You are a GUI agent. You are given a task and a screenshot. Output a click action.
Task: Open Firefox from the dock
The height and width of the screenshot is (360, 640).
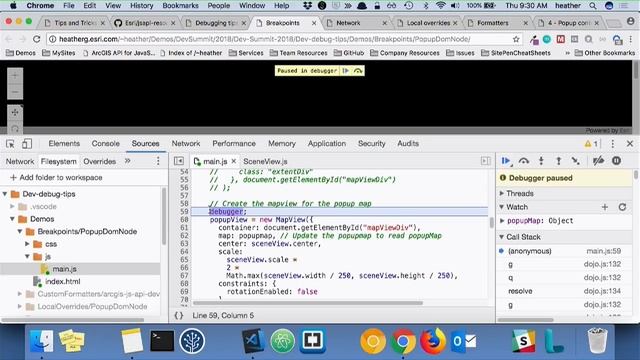[433, 341]
